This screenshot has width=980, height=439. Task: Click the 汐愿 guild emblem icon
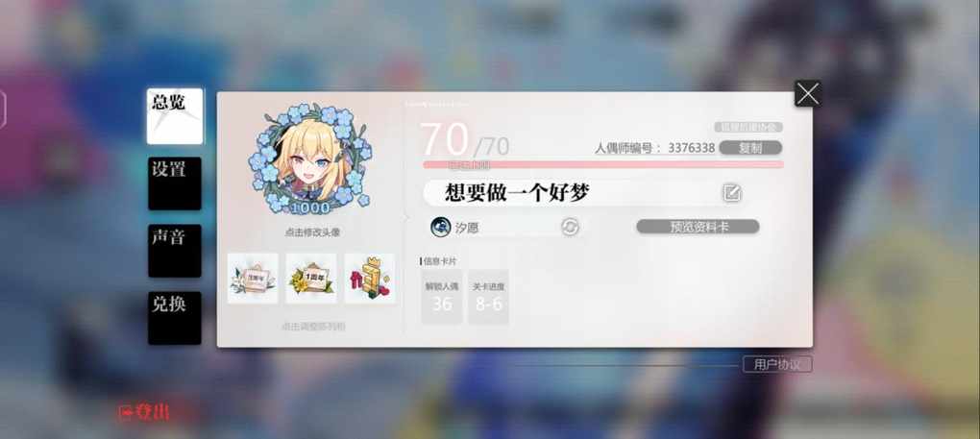(441, 227)
